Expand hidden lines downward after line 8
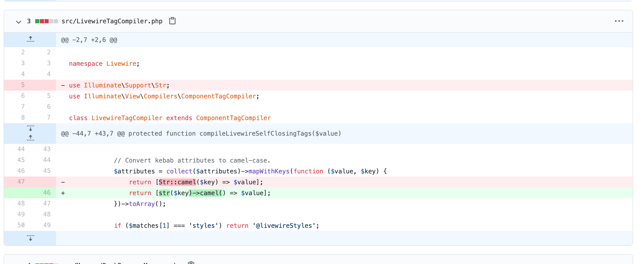The height and width of the screenshot is (264, 644). [x=30, y=128]
